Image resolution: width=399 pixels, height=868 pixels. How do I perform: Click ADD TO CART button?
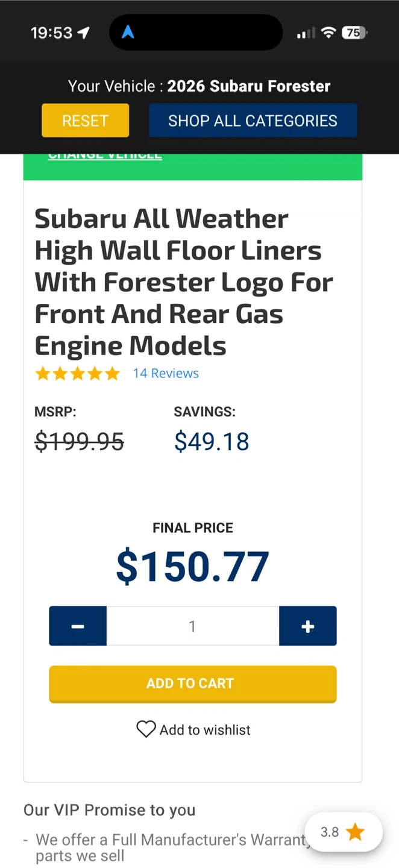pyautogui.click(x=192, y=684)
